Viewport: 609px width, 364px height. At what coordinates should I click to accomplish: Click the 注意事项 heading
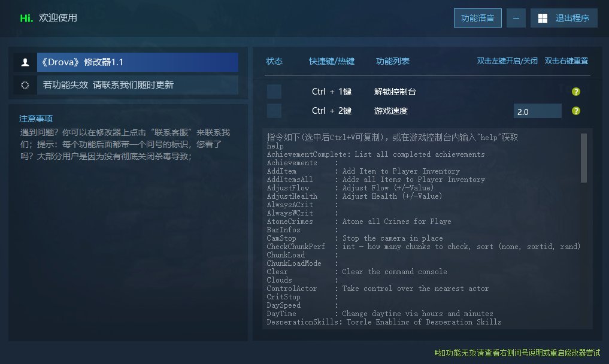pyautogui.click(x=36, y=119)
